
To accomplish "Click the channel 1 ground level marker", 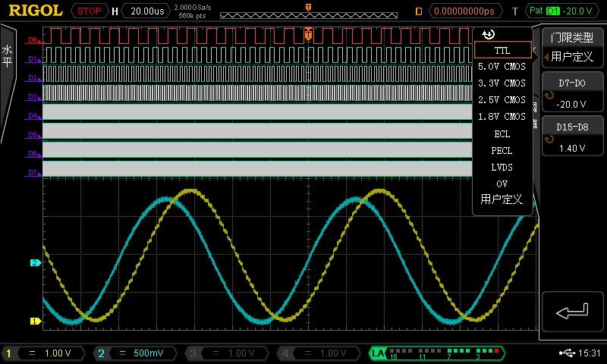I will click(x=34, y=321).
